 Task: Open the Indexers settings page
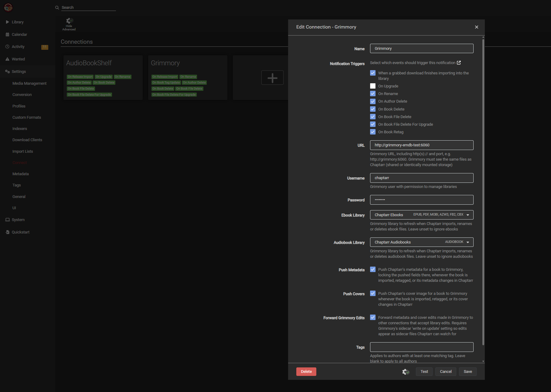(20, 128)
